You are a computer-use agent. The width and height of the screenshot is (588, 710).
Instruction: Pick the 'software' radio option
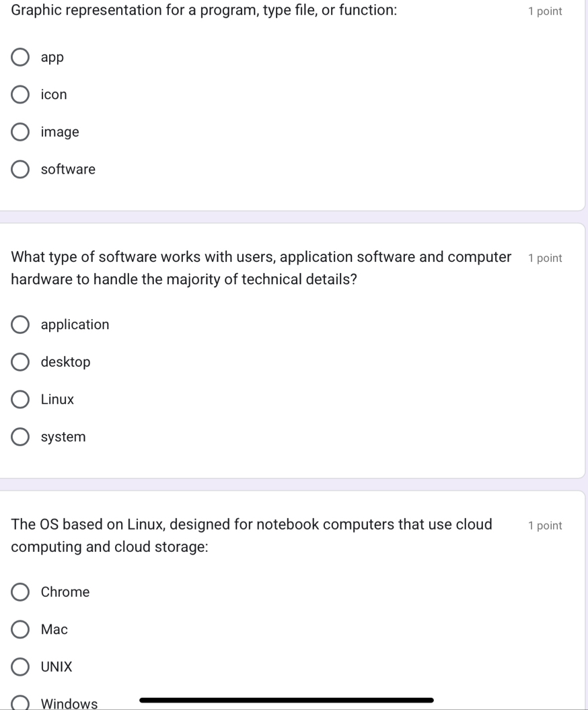20,170
